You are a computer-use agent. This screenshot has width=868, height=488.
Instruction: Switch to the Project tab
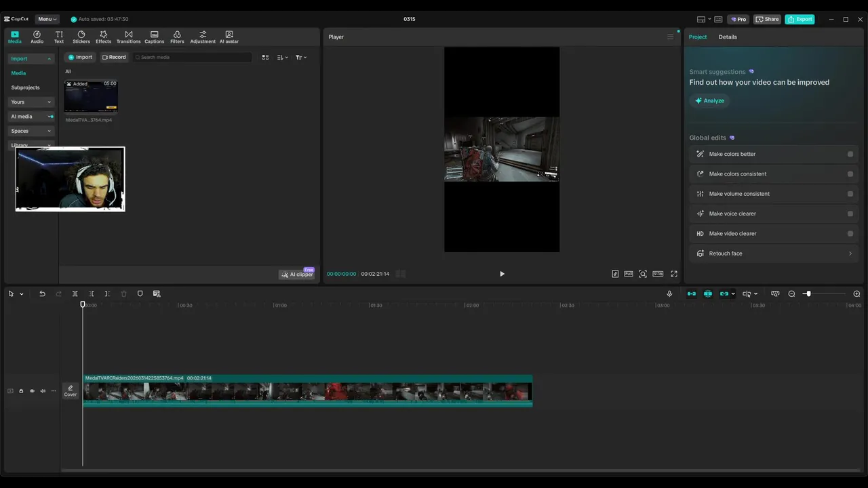click(x=698, y=37)
